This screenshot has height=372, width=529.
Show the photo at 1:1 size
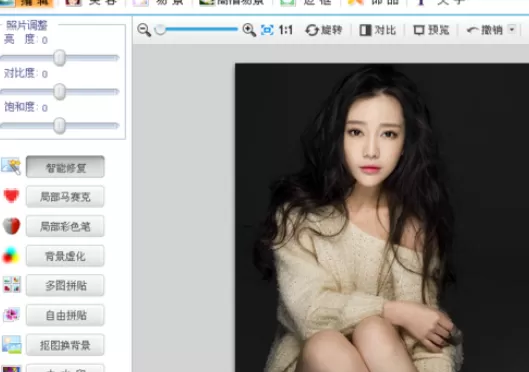[x=285, y=30]
